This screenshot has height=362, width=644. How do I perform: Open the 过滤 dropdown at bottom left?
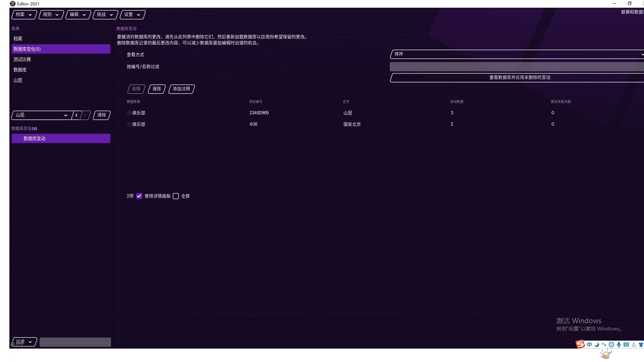point(24,342)
